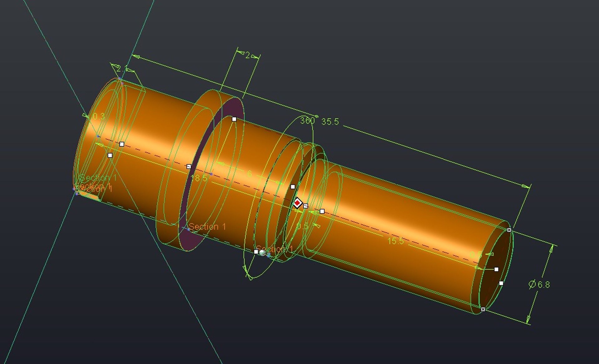
Task: Click the 0.5 dimension at the right end face
Action: point(476,255)
